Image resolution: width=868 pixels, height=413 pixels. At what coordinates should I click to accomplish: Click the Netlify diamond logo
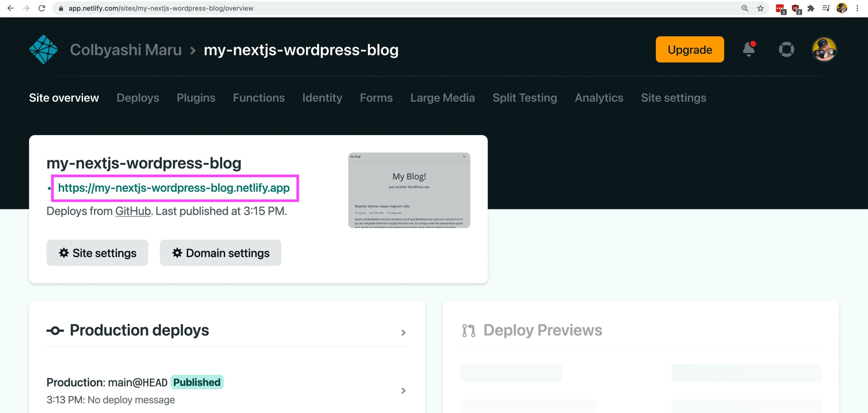pos(43,49)
